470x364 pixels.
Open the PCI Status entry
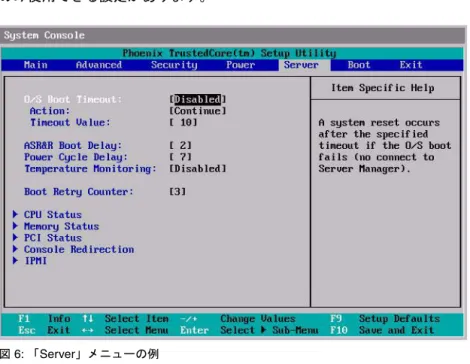(x=53, y=238)
